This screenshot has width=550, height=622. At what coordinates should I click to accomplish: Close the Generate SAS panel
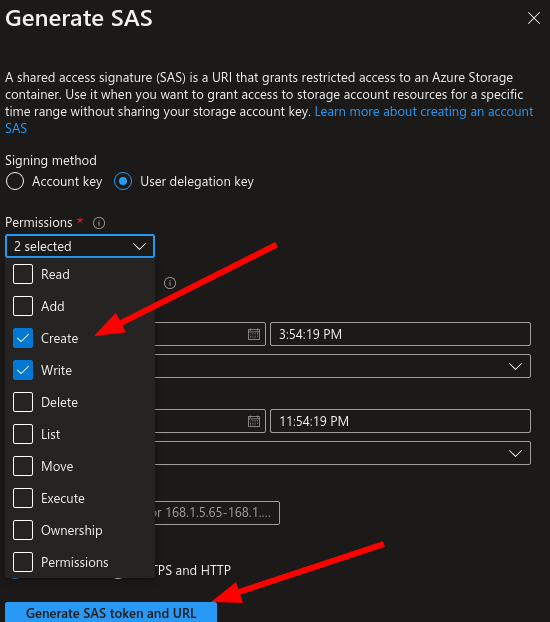pyautogui.click(x=534, y=18)
